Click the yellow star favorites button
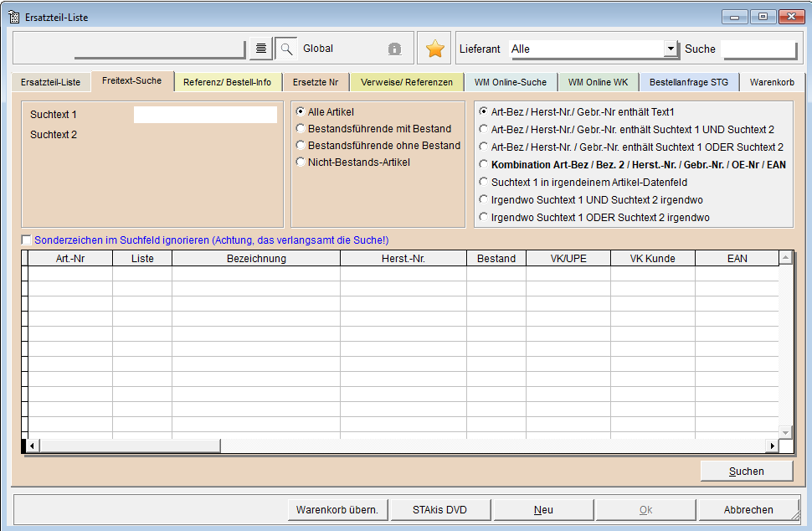812x531 pixels. 435,49
